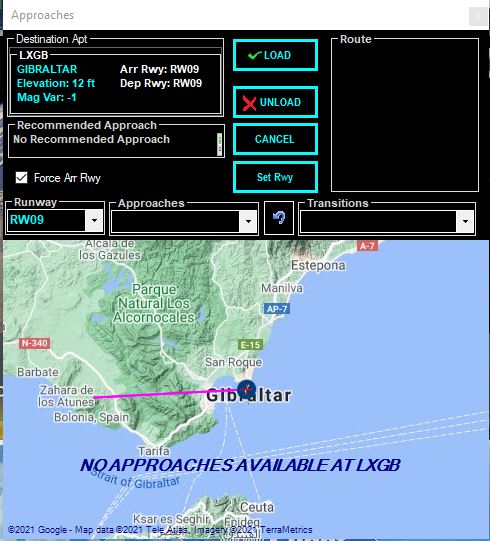Click the Set Rwy button
The image size is (490, 541).
tap(275, 177)
